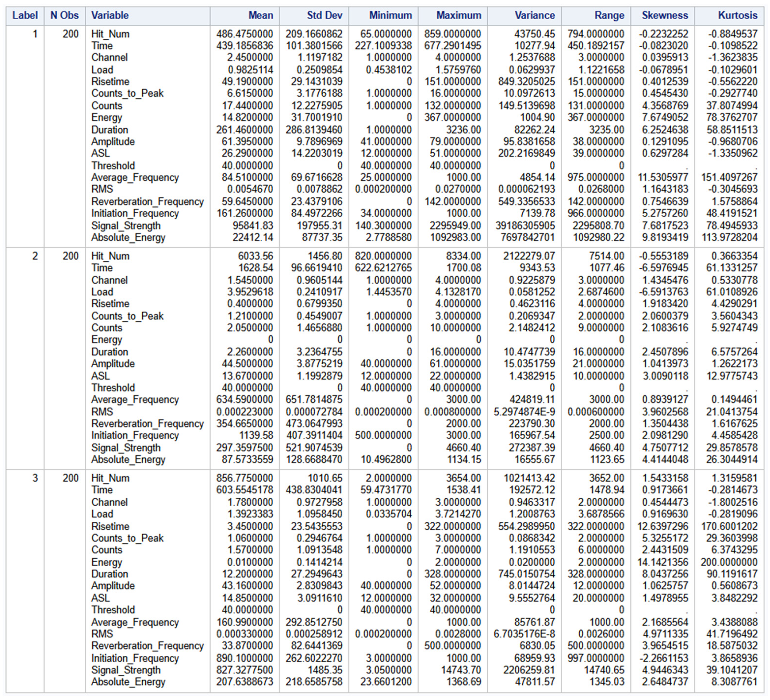This screenshot has height=700, width=770.
Task: Click kurtosis value 170.6001202
Action: tap(729, 526)
